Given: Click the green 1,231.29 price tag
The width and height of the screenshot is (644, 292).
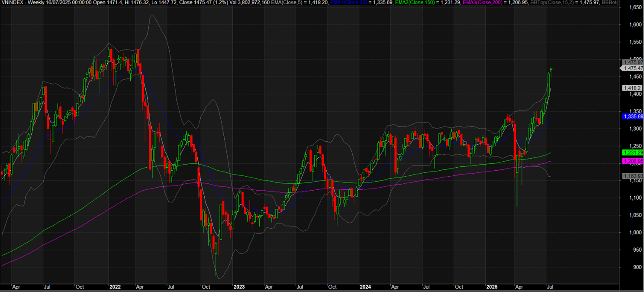Looking at the screenshot, I should pyautogui.click(x=632, y=152).
